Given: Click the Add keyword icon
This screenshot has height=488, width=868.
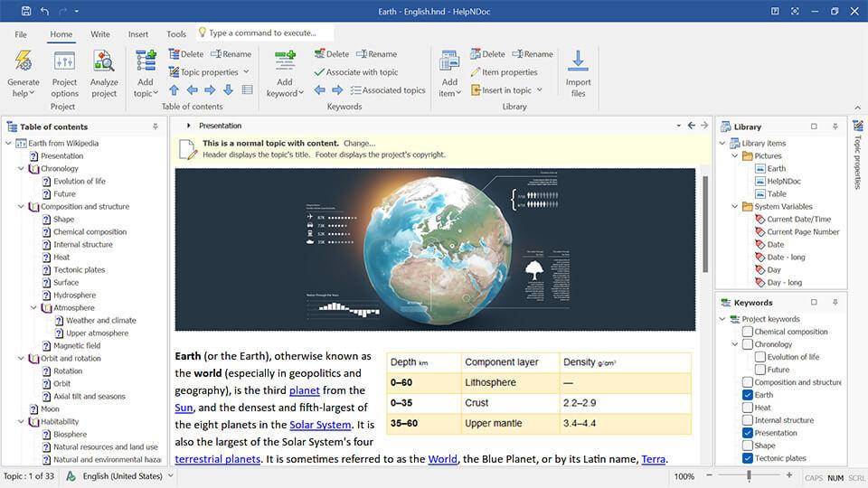Looking at the screenshot, I should point(285,62).
